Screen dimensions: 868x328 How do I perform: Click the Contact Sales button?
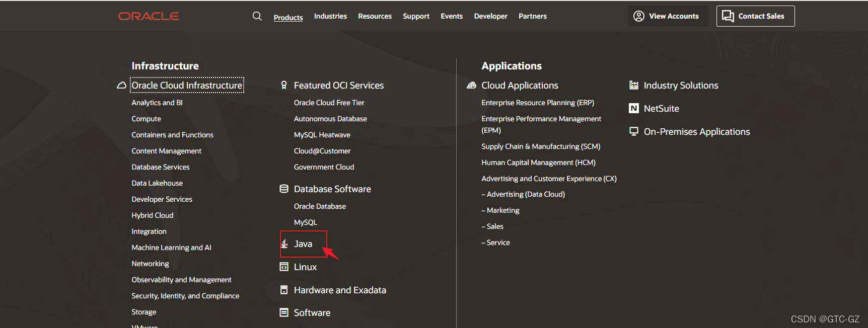(x=755, y=16)
